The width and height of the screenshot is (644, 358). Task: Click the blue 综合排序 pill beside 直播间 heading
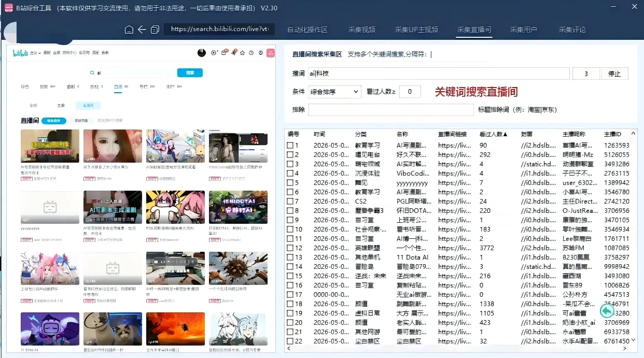pyautogui.click(x=54, y=121)
